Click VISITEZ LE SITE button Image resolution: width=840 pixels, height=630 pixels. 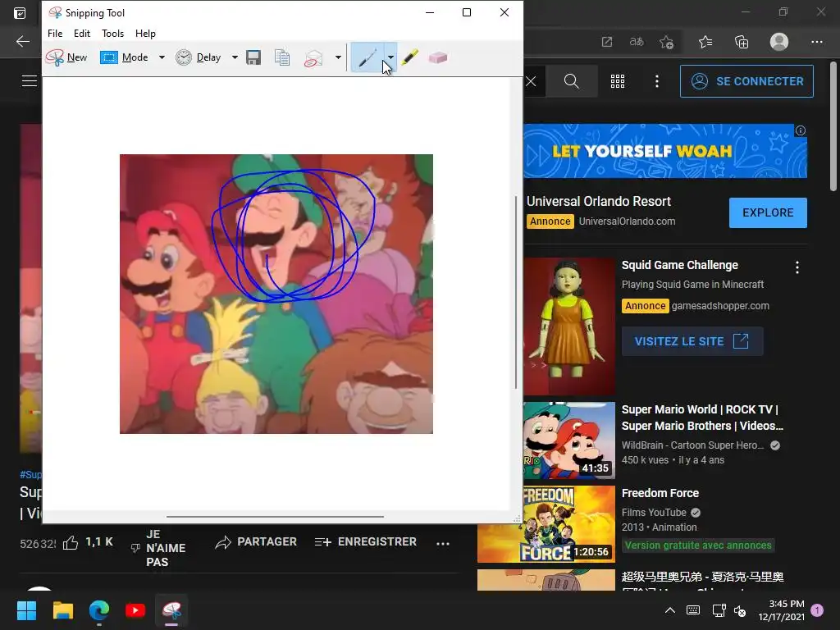[692, 341]
